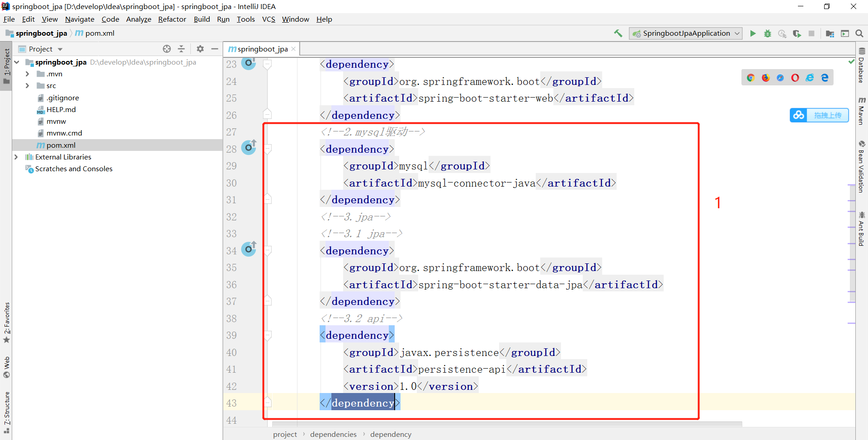This screenshot has height=440, width=868.
Task: Open the run configuration dropdown
Action: (686, 33)
